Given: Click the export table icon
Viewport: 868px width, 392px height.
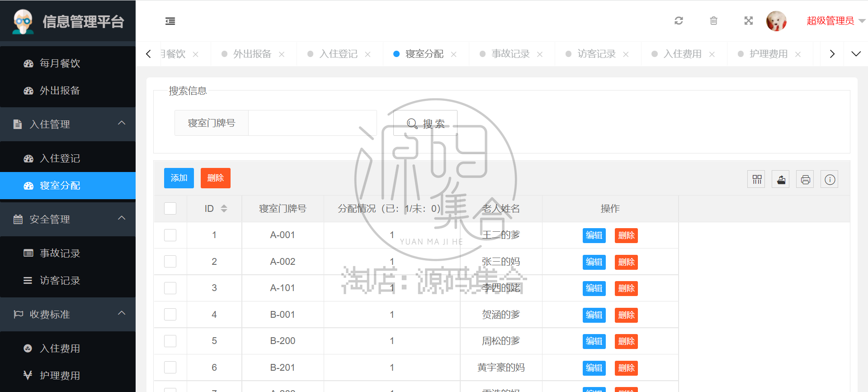Looking at the screenshot, I should (x=781, y=180).
